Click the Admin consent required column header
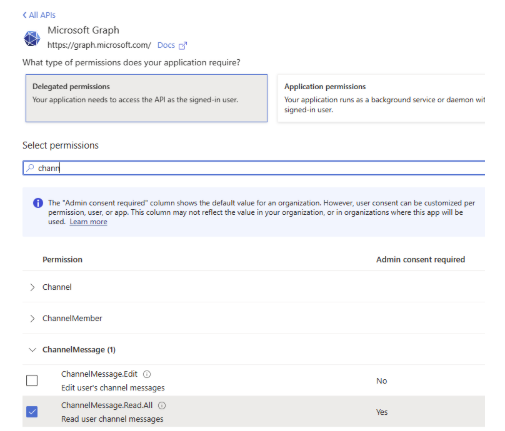The image size is (505, 431). [421, 260]
